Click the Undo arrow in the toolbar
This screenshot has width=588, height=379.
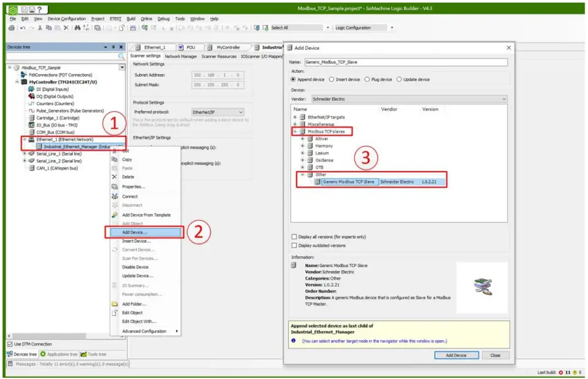[23, 28]
